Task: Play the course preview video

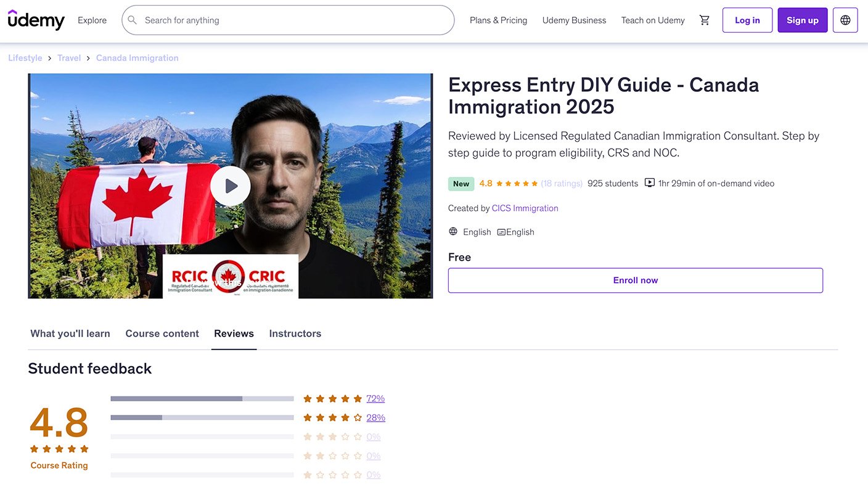Action: 231,186
